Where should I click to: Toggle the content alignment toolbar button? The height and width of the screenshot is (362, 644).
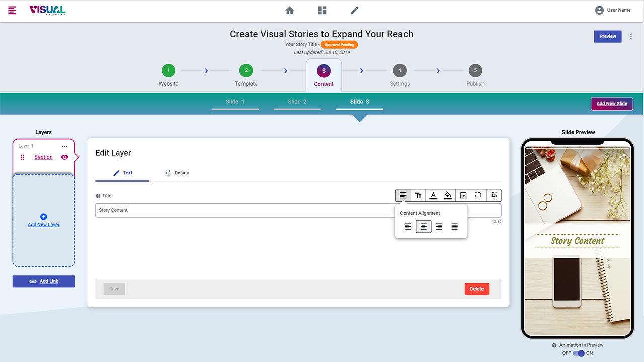point(403,195)
